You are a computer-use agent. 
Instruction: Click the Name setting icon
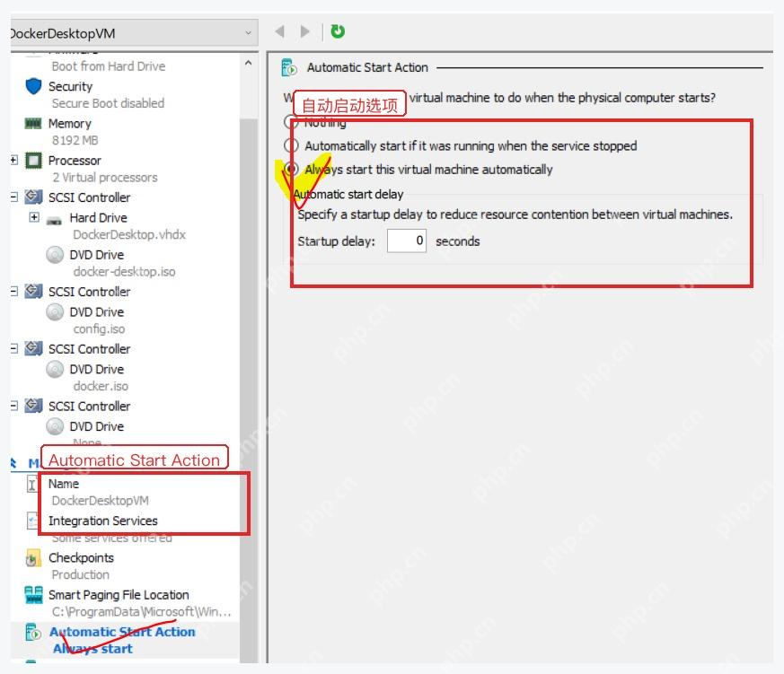tap(31, 484)
